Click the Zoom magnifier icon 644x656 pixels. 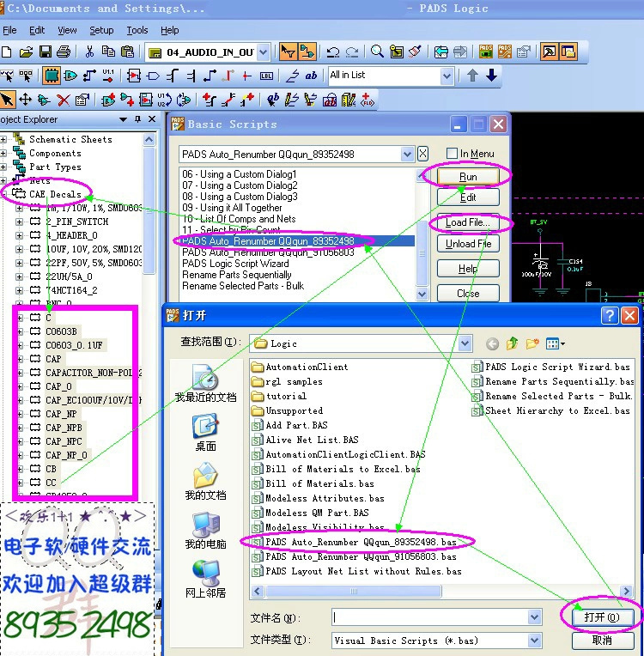(377, 52)
